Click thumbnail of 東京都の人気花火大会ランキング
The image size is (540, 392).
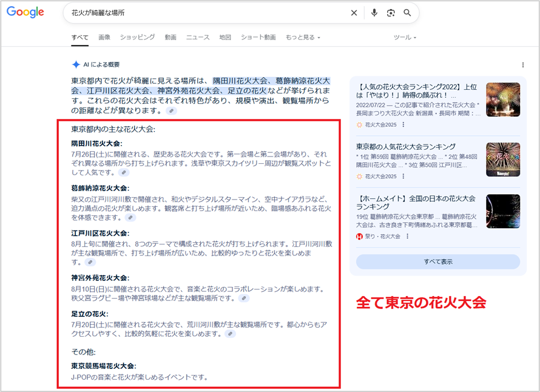tap(503, 160)
